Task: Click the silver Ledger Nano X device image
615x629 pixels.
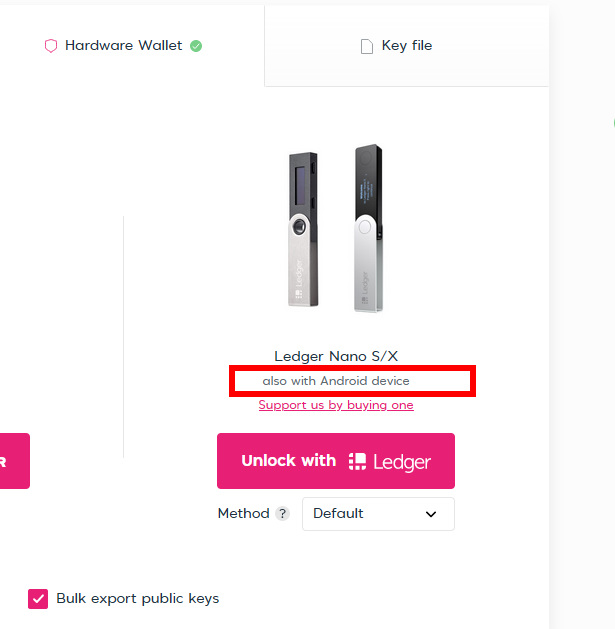Action: (367, 230)
